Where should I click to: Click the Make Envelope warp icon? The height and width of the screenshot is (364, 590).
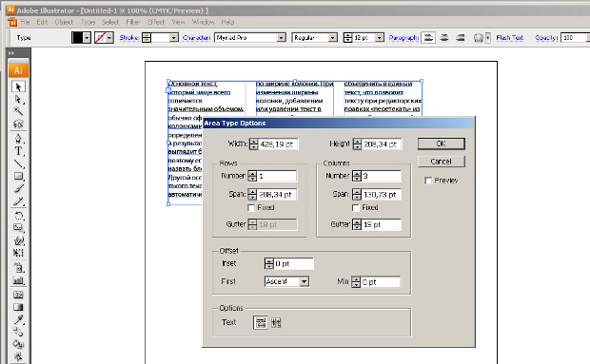pyautogui.click(x=479, y=38)
